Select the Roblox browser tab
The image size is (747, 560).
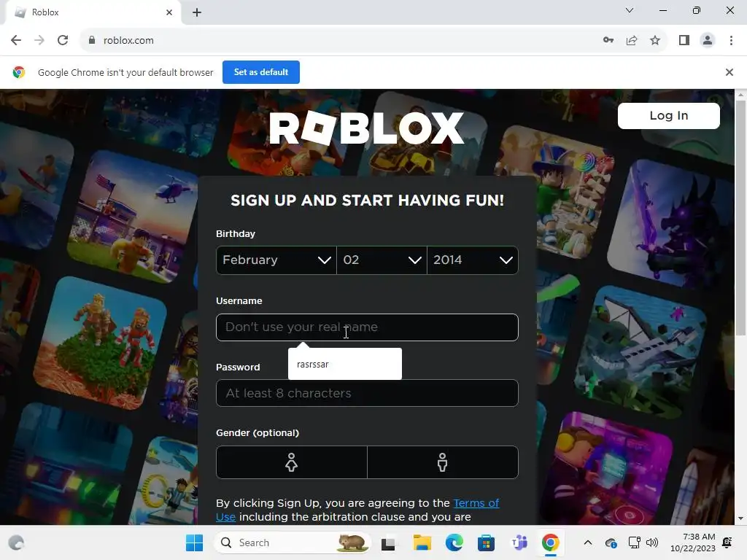pyautogui.click(x=93, y=13)
